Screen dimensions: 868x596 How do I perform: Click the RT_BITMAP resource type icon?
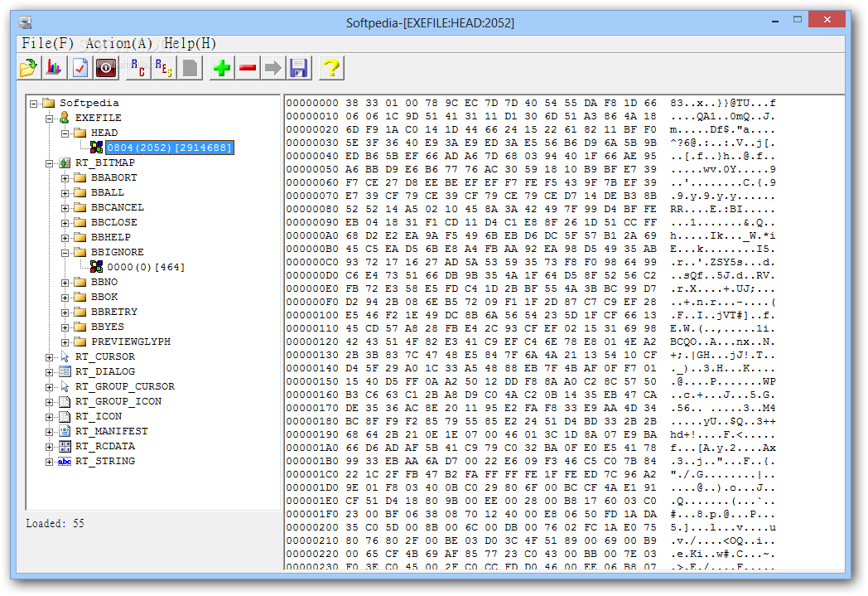click(65, 162)
